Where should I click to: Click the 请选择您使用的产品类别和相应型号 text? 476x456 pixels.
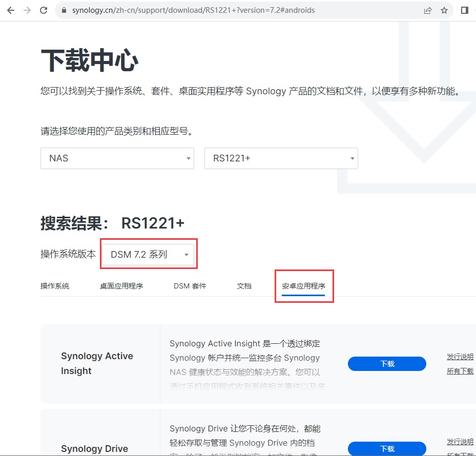click(x=117, y=131)
